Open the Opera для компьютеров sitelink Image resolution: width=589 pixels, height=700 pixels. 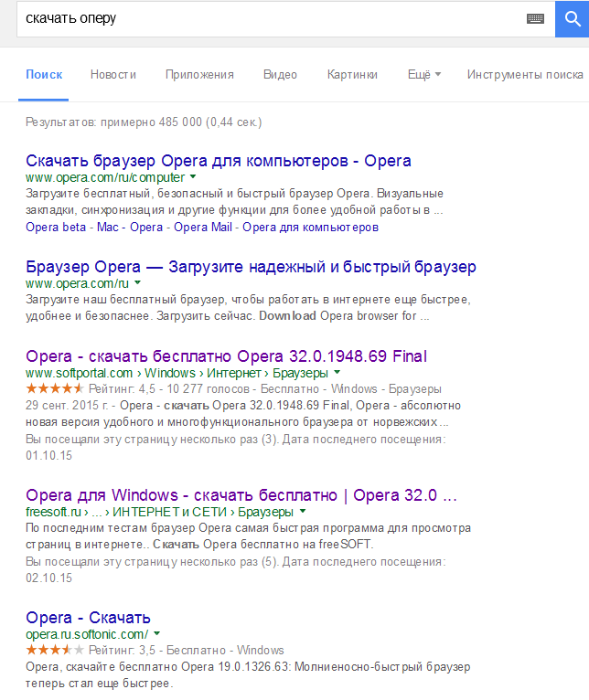coord(310,228)
